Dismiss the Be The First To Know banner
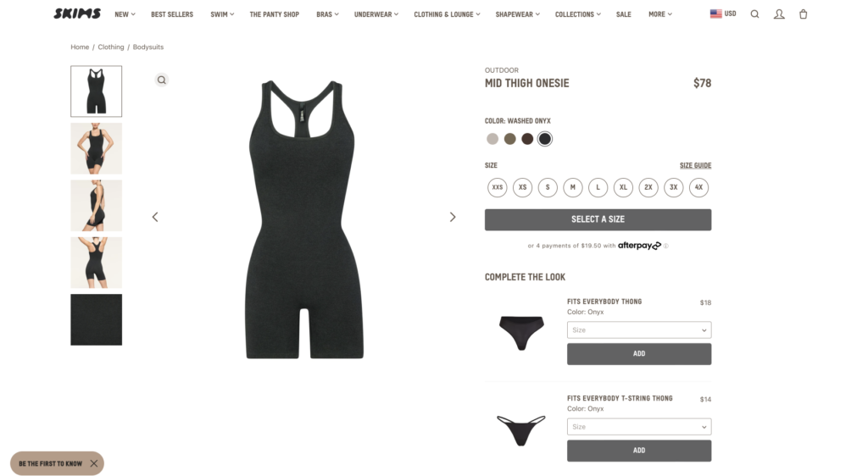The height and width of the screenshot is (476, 868). [x=94, y=463]
